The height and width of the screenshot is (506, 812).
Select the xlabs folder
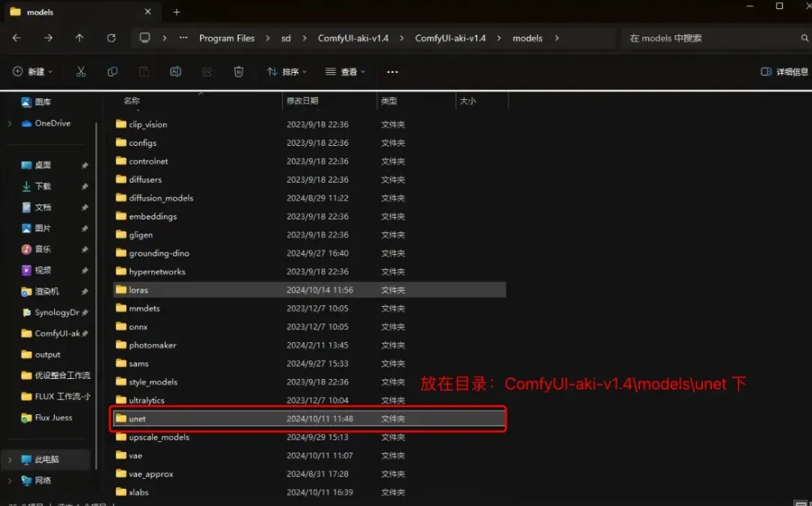[309, 492]
